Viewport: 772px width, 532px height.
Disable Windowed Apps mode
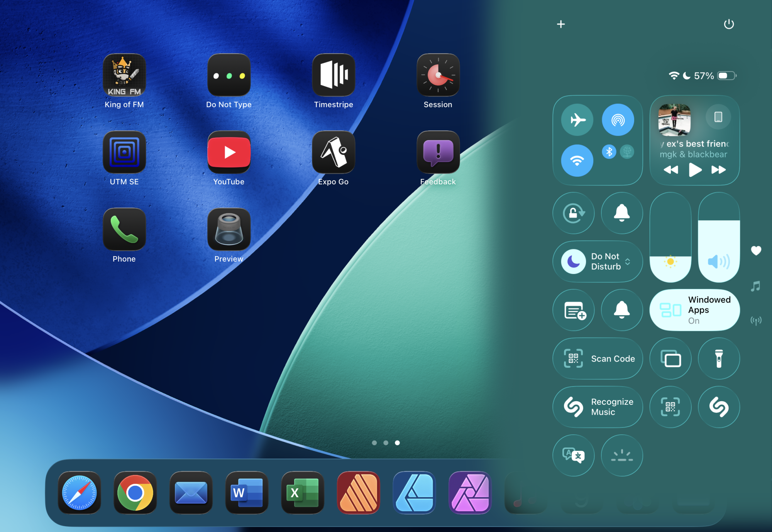click(x=694, y=310)
